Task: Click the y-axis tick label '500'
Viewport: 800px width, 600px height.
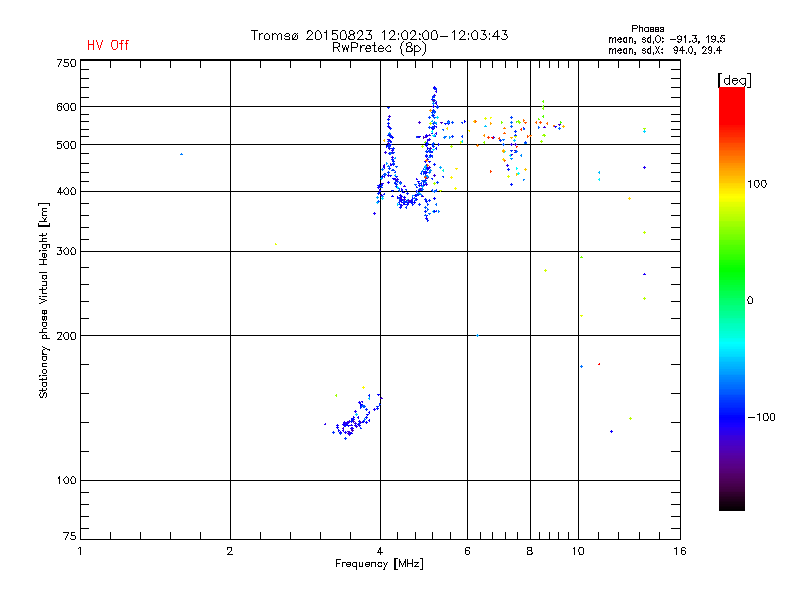Action: coord(66,145)
